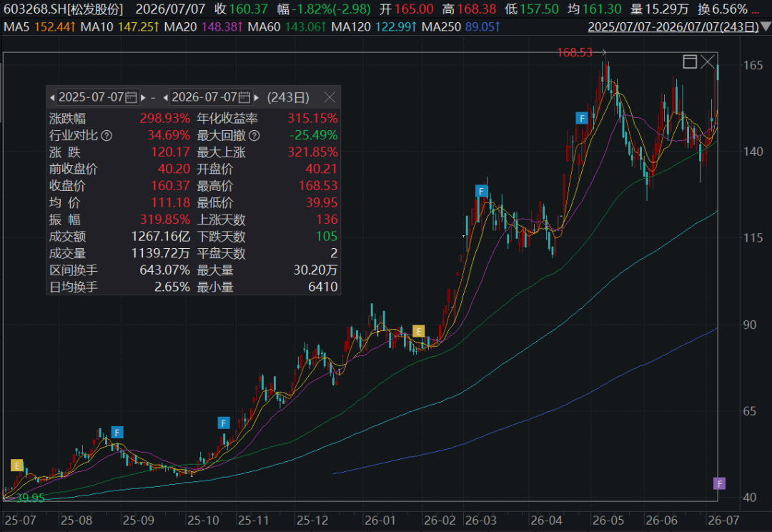
Task: Click the 90 level on the price axis
Action: [x=750, y=325]
